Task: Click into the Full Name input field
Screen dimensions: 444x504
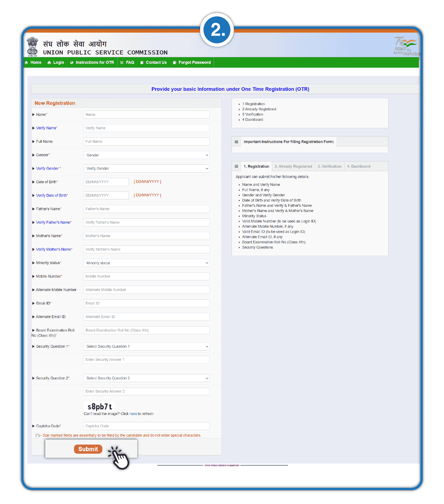Action: [147, 142]
